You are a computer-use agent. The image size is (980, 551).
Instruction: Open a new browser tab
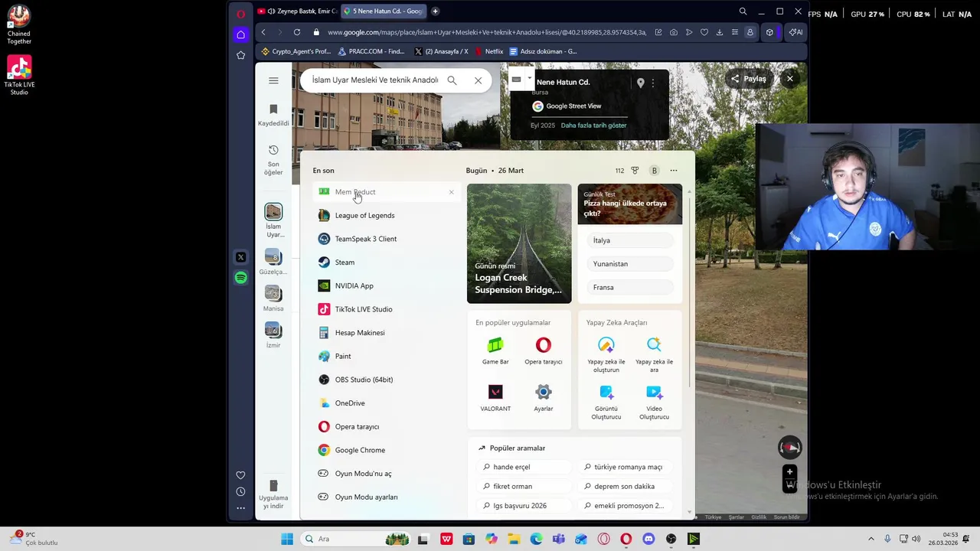435,11
